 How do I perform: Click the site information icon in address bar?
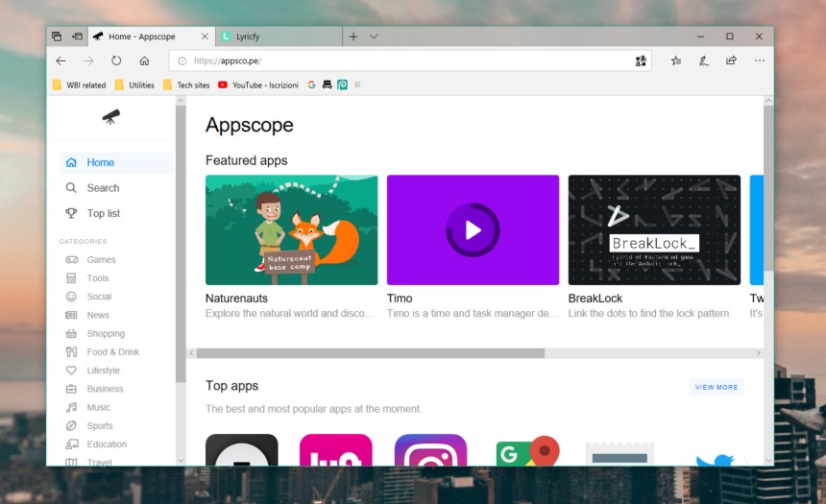pyautogui.click(x=182, y=61)
